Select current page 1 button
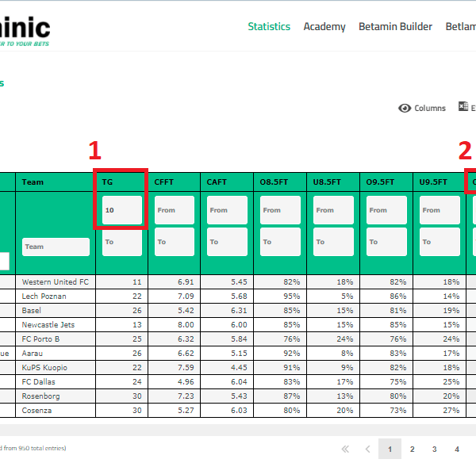The width and height of the screenshot is (476, 463). [390, 449]
